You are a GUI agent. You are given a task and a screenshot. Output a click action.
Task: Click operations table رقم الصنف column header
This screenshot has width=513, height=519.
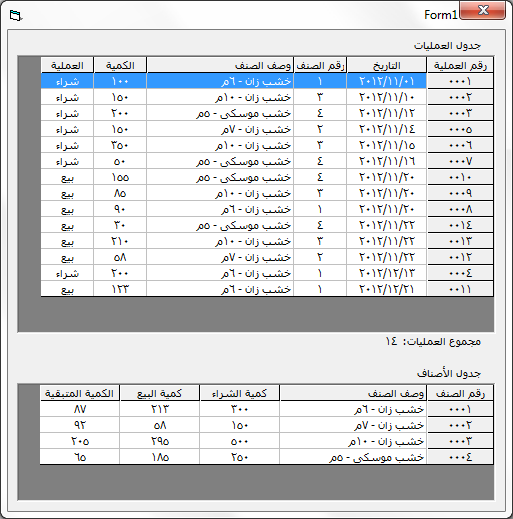coord(320,65)
